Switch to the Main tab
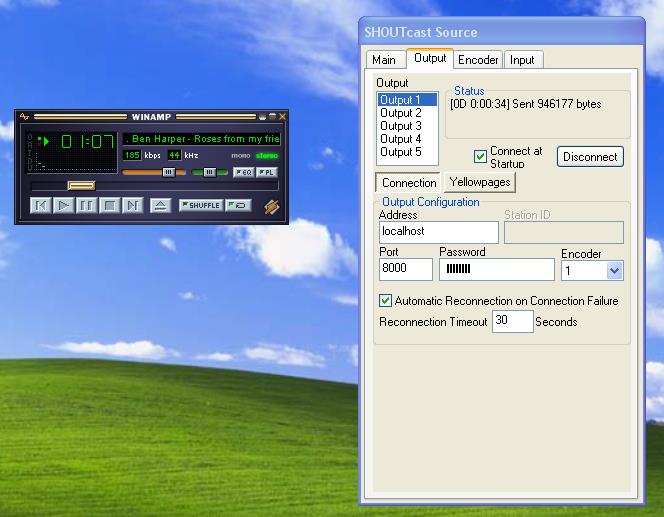 (x=384, y=60)
